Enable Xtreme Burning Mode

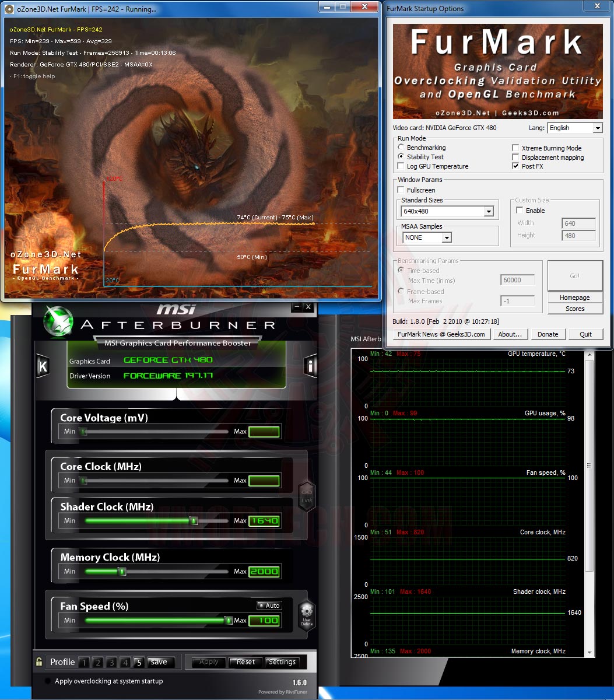coord(515,148)
